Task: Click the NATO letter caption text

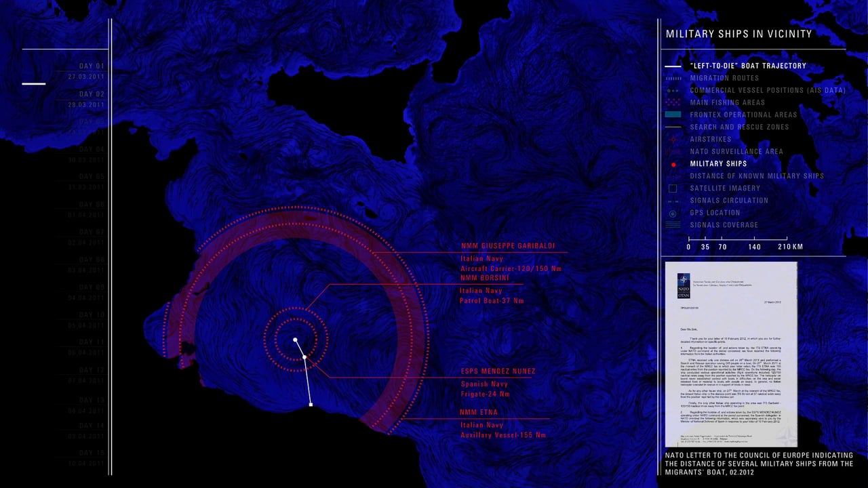Action: tap(759, 464)
